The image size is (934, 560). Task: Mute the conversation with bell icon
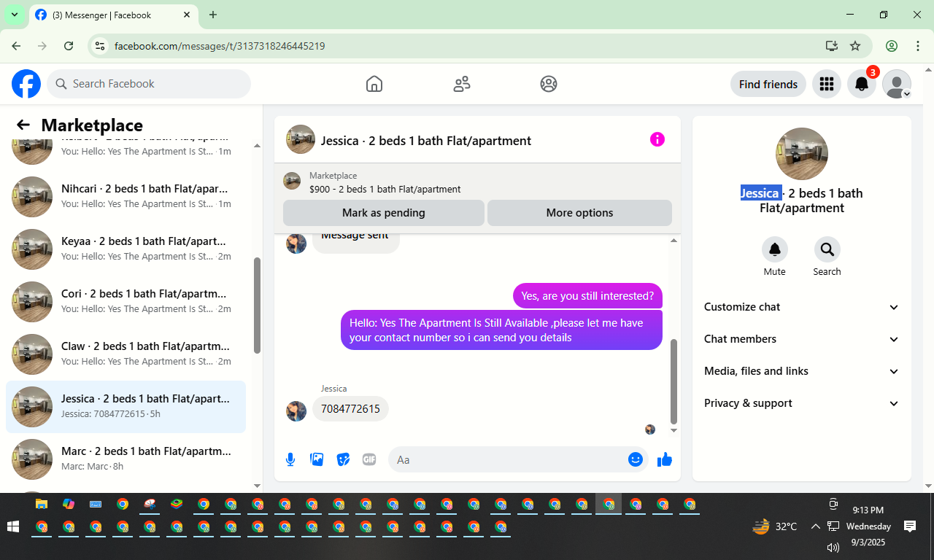775,249
